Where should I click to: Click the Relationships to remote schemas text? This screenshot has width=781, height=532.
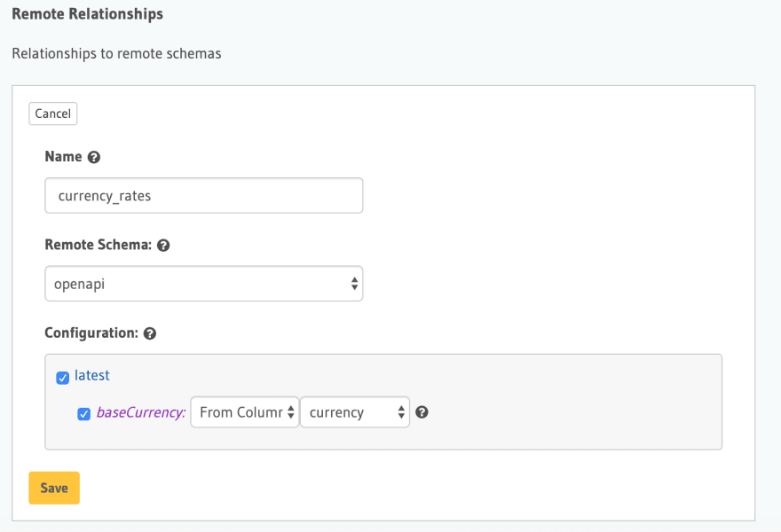point(116,53)
